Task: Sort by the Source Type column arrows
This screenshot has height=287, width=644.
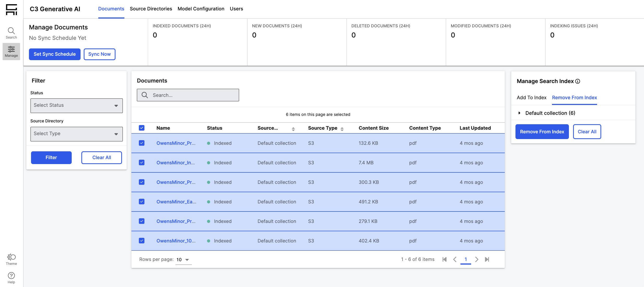Action: [342, 129]
